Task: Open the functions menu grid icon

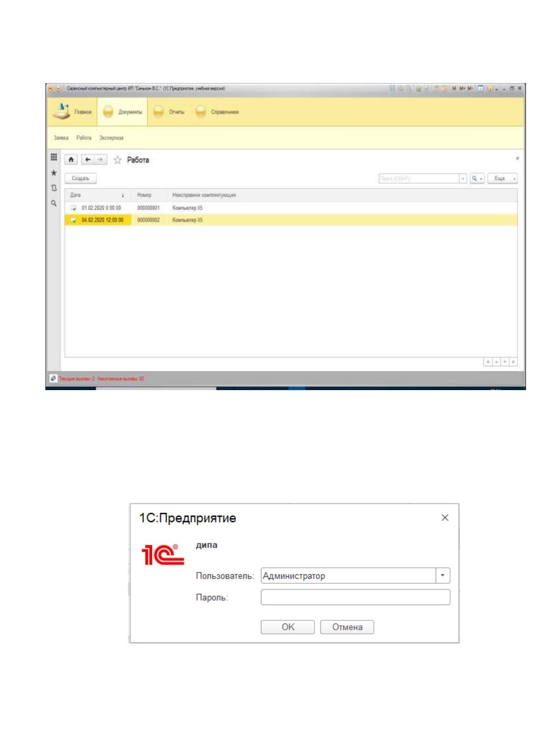Action: [53, 157]
